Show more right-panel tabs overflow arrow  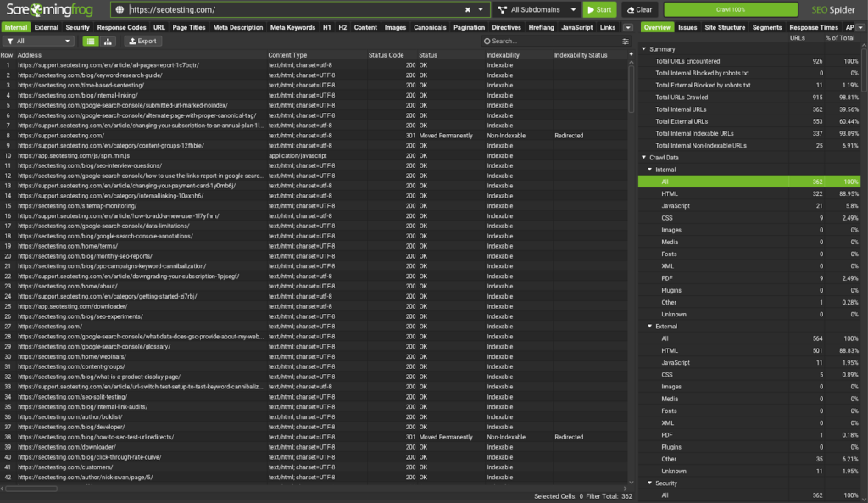coord(860,27)
